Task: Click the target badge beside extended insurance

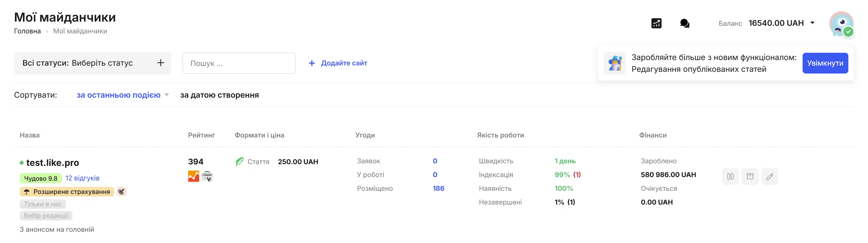Action: (121, 192)
